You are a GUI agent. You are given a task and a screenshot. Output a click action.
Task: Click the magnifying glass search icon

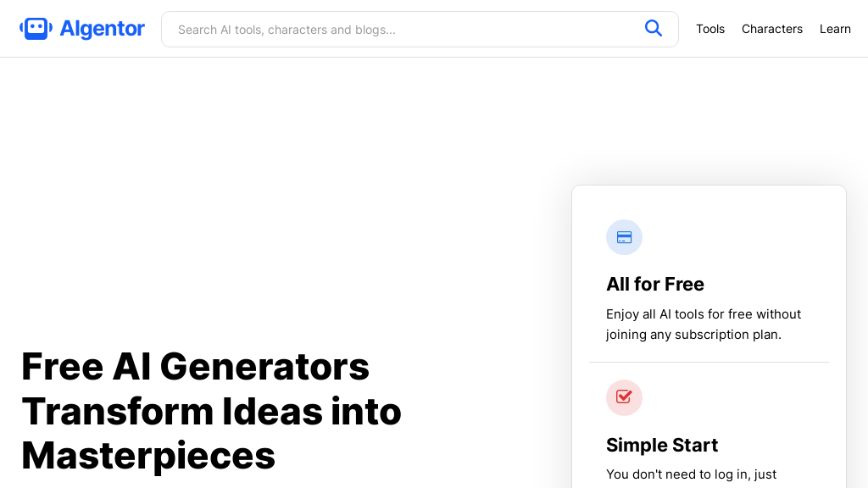(653, 29)
